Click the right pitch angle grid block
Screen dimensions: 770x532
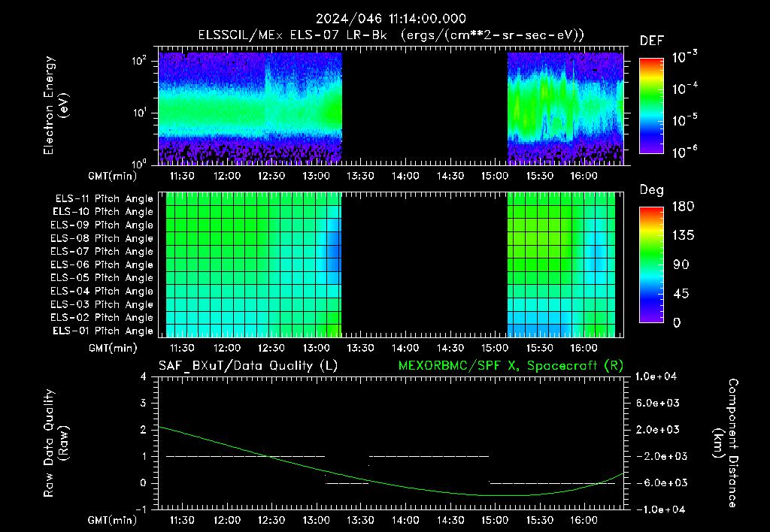[561, 264]
